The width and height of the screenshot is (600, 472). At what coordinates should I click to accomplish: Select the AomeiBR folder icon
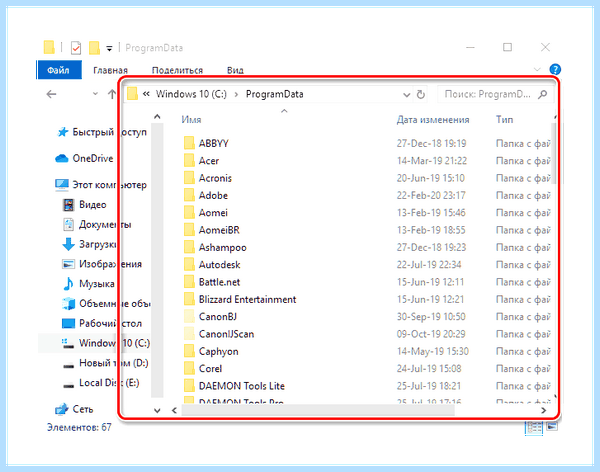tap(189, 230)
